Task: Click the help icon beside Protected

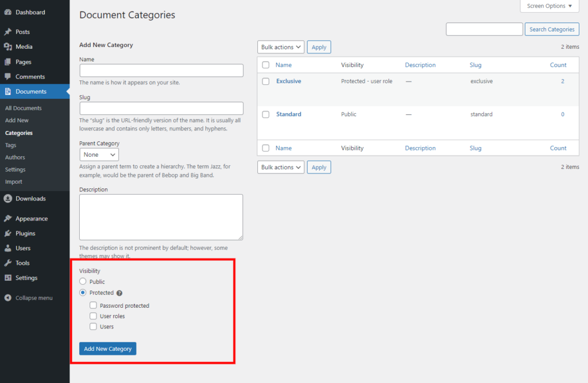Action: tap(119, 293)
